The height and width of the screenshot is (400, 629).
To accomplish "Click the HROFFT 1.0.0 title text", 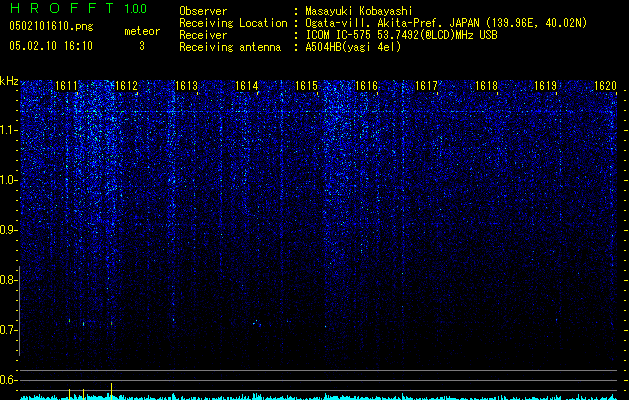I will tap(78, 8).
